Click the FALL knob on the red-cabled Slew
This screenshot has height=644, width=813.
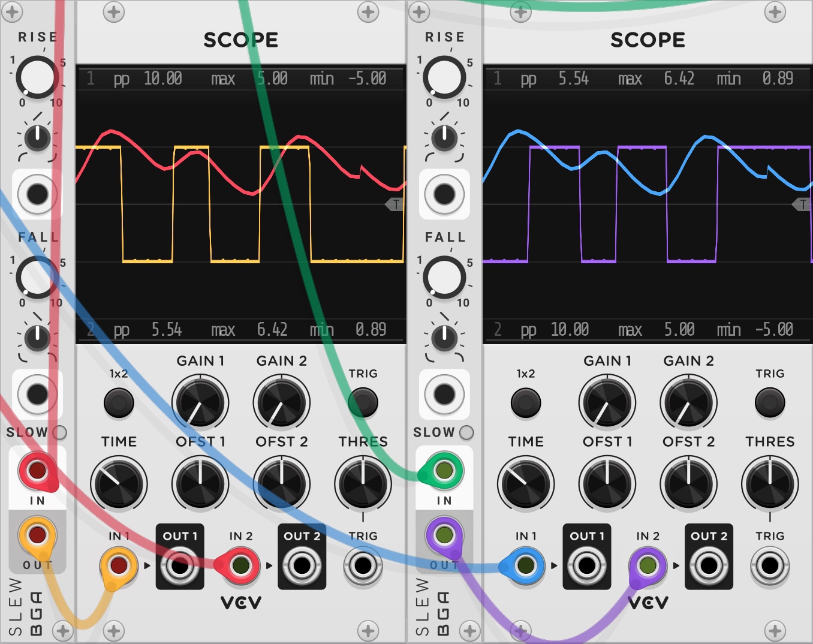point(37,278)
